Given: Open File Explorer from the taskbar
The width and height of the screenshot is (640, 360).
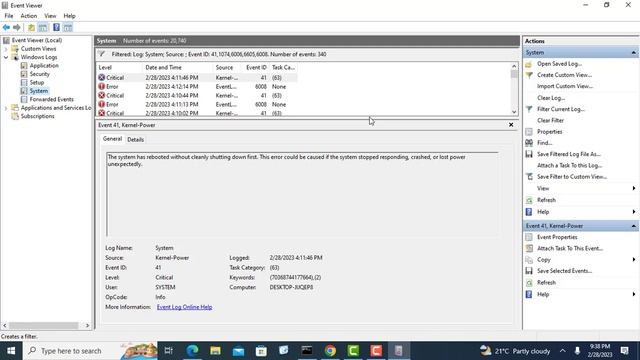Looking at the screenshot, I should click(x=216, y=351).
